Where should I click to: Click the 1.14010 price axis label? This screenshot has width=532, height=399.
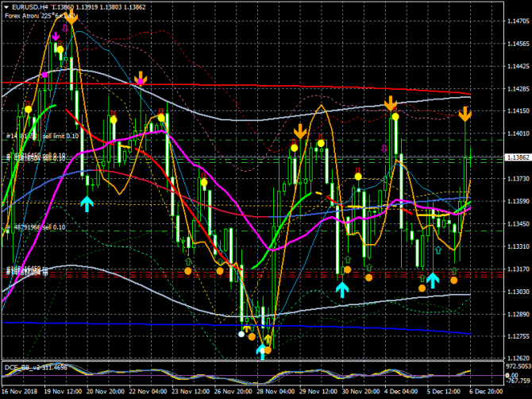(x=518, y=134)
